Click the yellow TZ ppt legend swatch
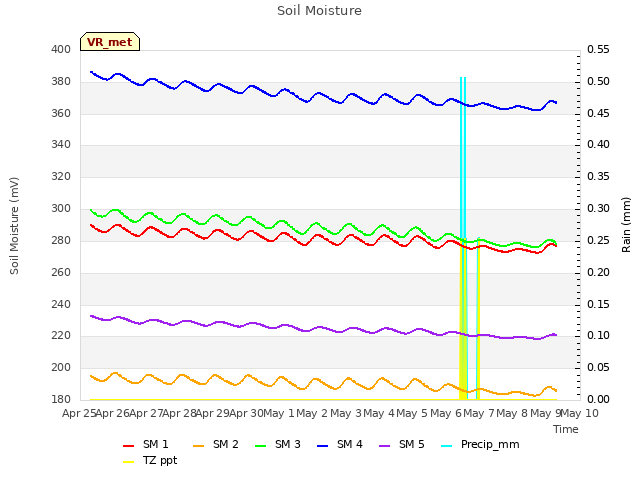This screenshot has width=640, height=480. (129, 462)
